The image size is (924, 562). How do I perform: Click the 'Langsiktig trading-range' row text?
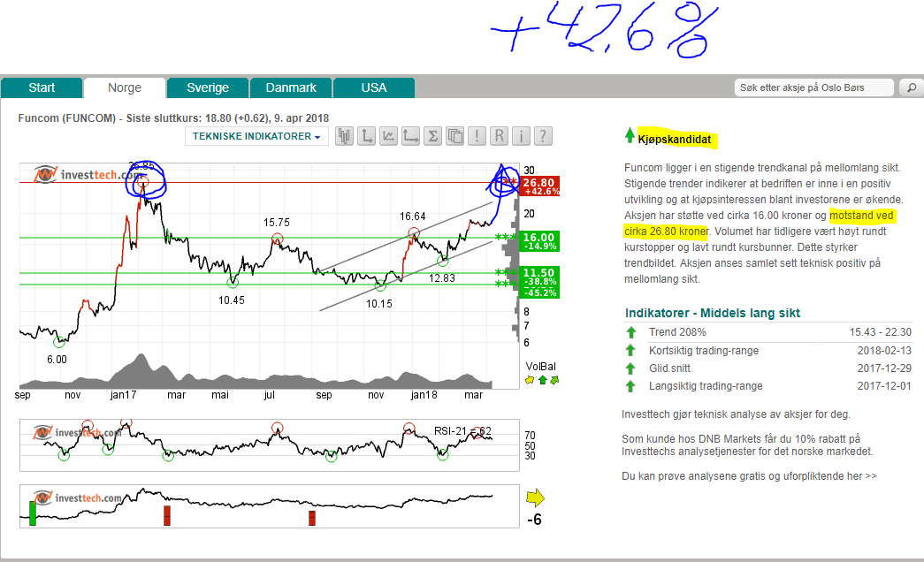[706, 386]
